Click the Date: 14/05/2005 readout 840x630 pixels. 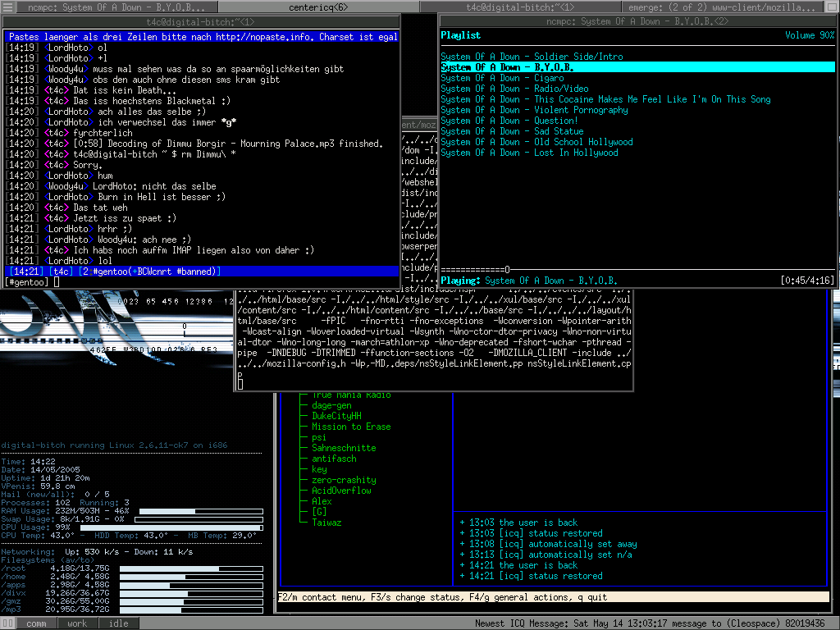click(41, 470)
